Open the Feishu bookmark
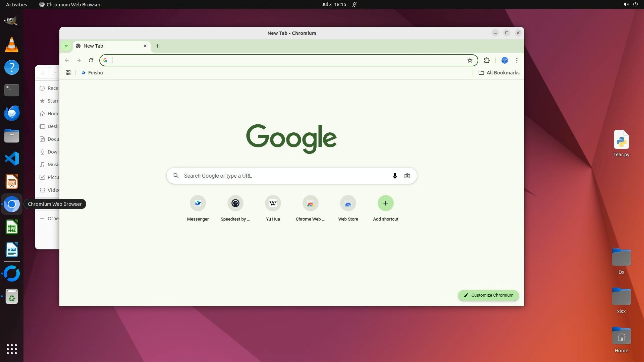Image resolution: width=644 pixels, height=362 pixels. (x=92, y=73)
